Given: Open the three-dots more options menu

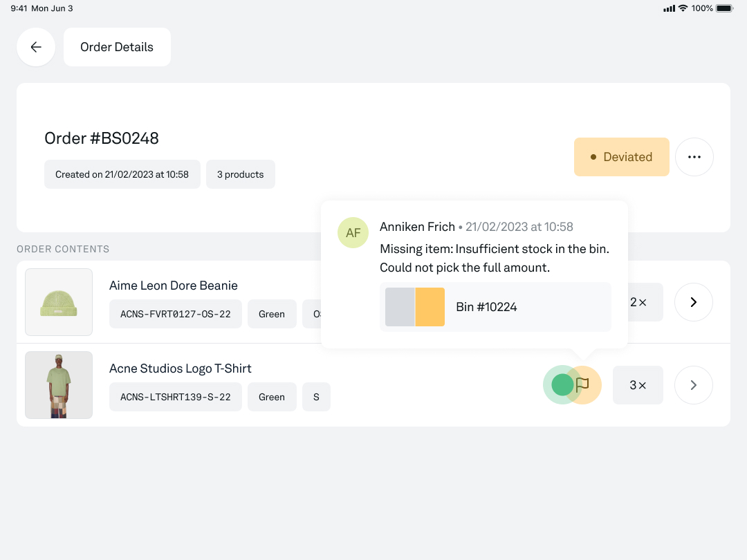Looking at the screenshot, I should pyautogui.click(x=694, y=157).
